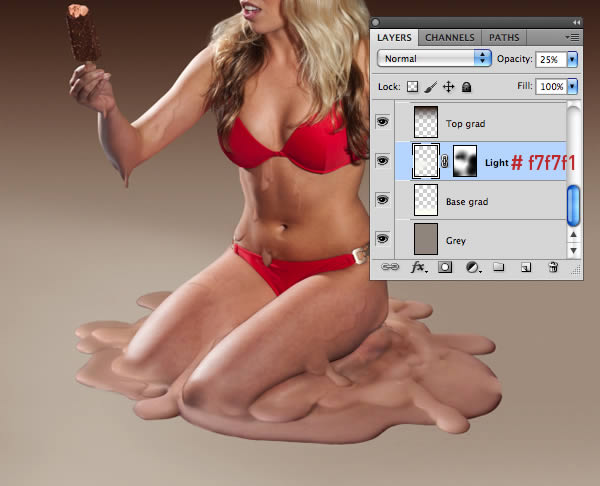Switch to the Paths tab

(504, 38)
